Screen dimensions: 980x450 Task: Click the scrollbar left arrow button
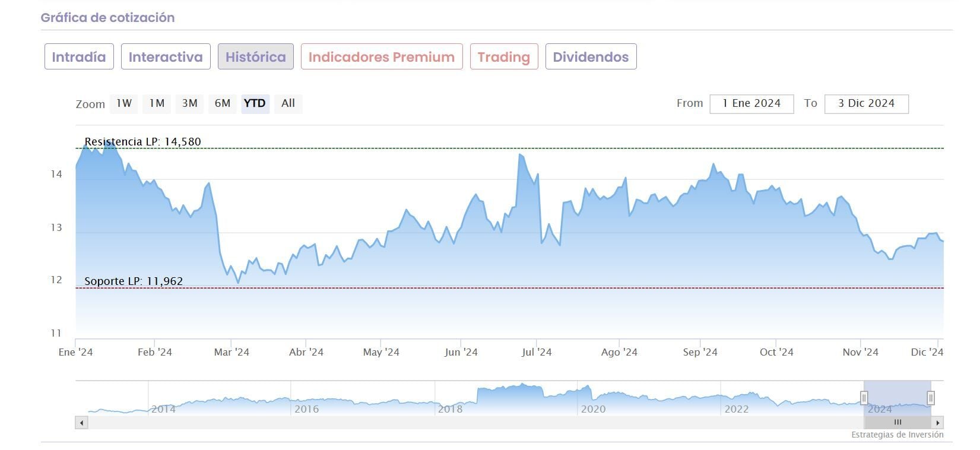(82, 423)
